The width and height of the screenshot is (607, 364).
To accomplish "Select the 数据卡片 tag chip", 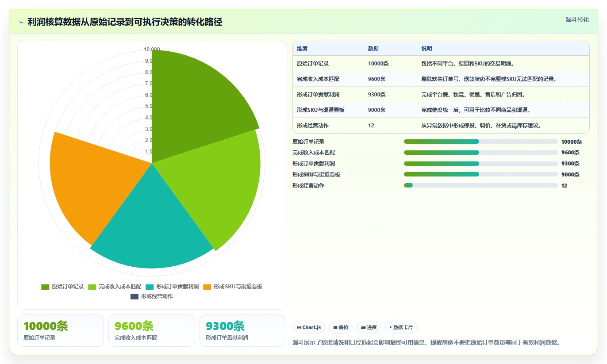I will point(401,327).
